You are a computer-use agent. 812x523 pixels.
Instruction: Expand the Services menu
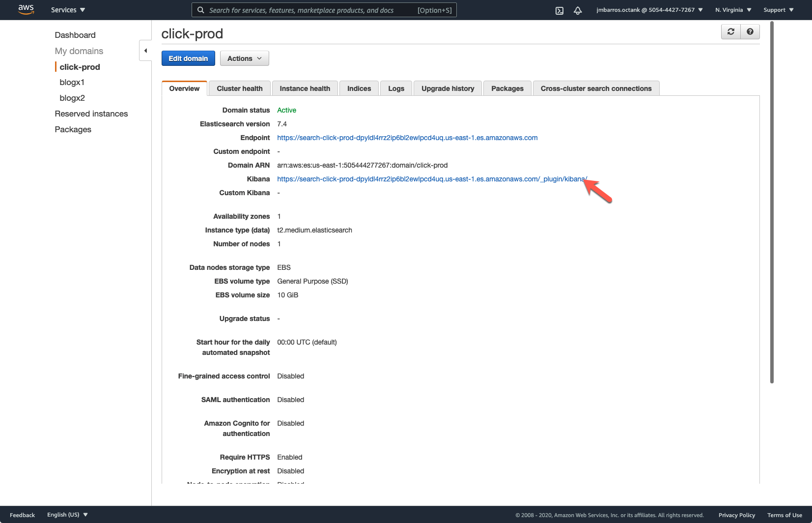68,10
